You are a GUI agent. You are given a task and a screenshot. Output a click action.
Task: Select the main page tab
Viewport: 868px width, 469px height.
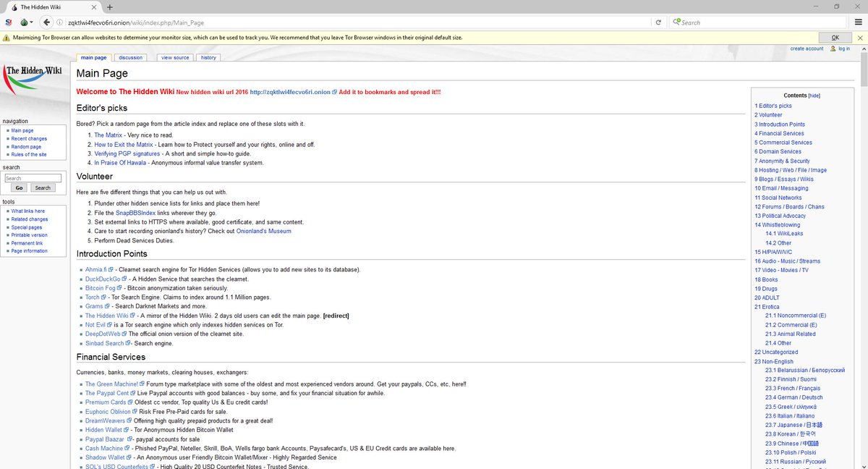point(94,57)
